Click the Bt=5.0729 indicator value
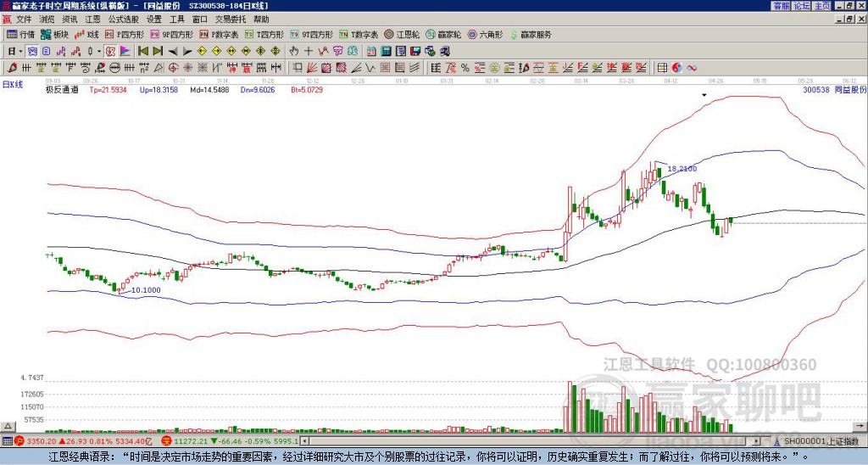This screenshot has width=868, height=465. (x=307, y=90)
